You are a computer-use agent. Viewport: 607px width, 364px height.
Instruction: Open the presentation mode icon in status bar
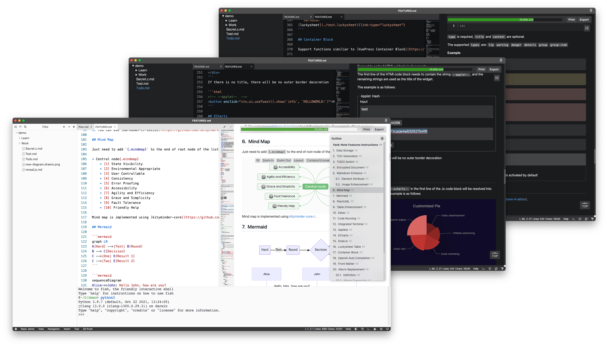tap(387, 329)
